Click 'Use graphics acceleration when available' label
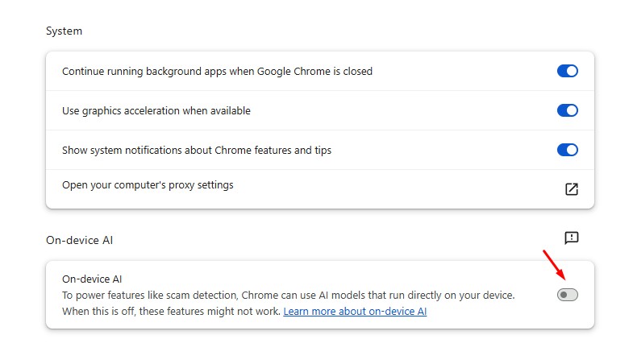Image resolution: width=633 pixels, height=364 pixels. (x=156, y=111)
